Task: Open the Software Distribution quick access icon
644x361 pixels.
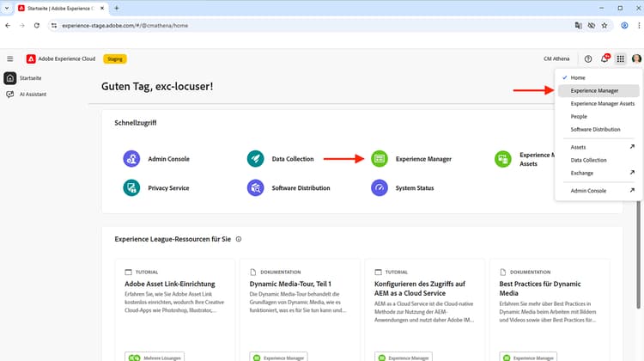Action: (256, 188)
